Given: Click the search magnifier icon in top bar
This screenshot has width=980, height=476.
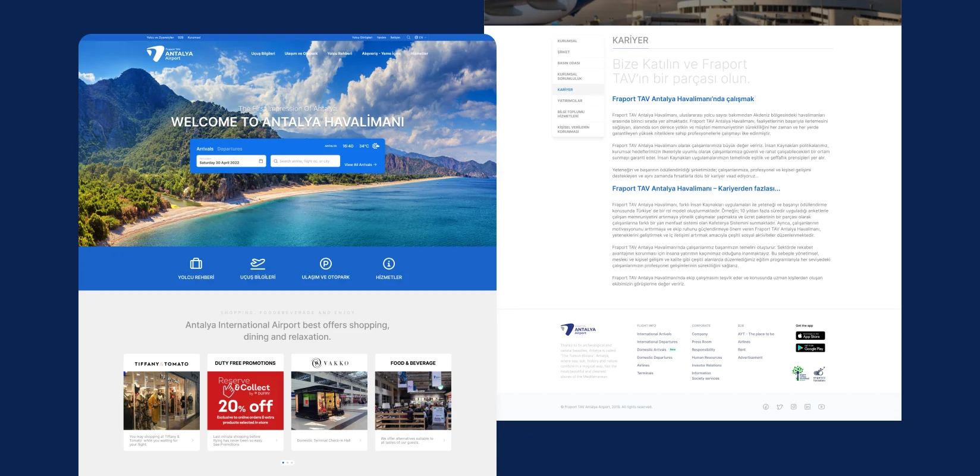Looking at the screenshot, I should coord(409,37).
